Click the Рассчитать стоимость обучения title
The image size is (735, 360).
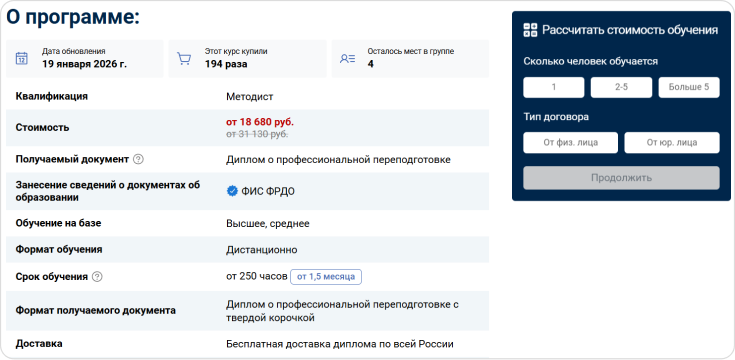tap(630, 30)
